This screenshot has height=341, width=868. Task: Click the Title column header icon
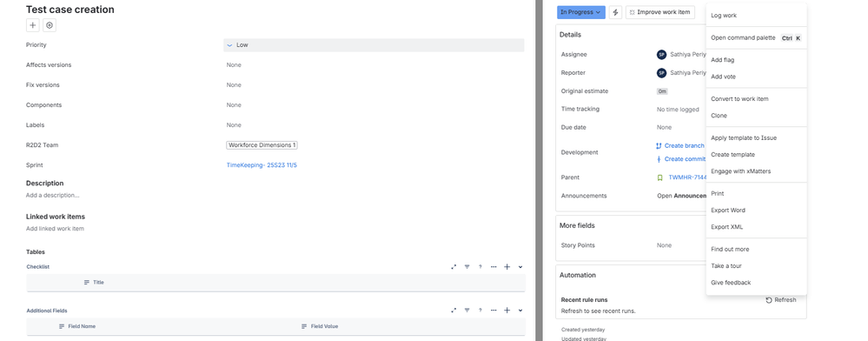[x=86, y=282]
